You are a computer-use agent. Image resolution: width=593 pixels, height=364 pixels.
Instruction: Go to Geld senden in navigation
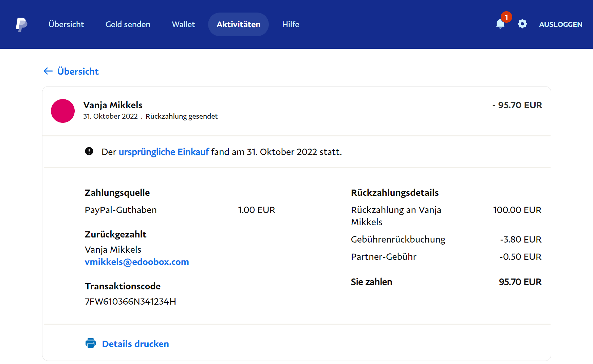pyautogui.click(x=128, y=24)
